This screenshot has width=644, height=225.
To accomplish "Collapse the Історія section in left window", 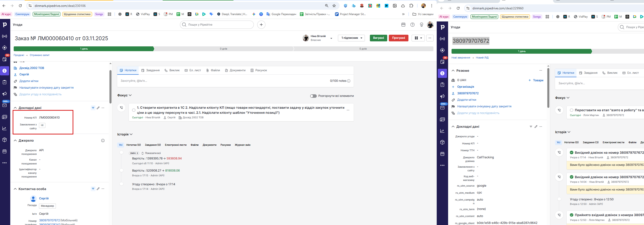I will [x=125, y=134].
